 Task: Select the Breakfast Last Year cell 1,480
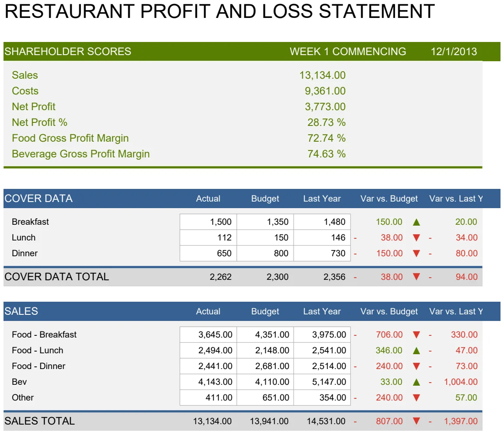coord(322,222)
